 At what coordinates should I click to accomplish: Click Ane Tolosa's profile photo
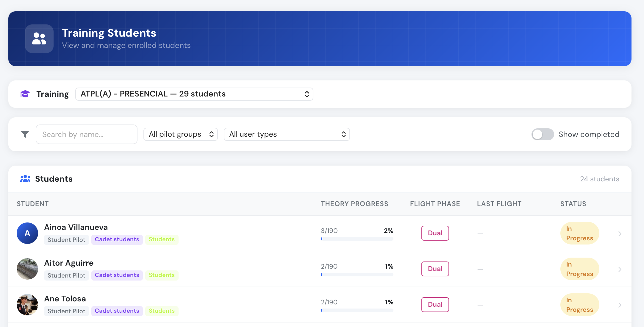pyautogui.click(x=27, y=305)
